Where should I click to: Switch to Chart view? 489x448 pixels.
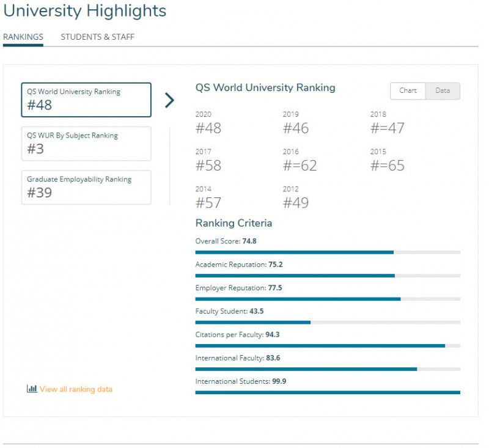(x=408, y=91)
